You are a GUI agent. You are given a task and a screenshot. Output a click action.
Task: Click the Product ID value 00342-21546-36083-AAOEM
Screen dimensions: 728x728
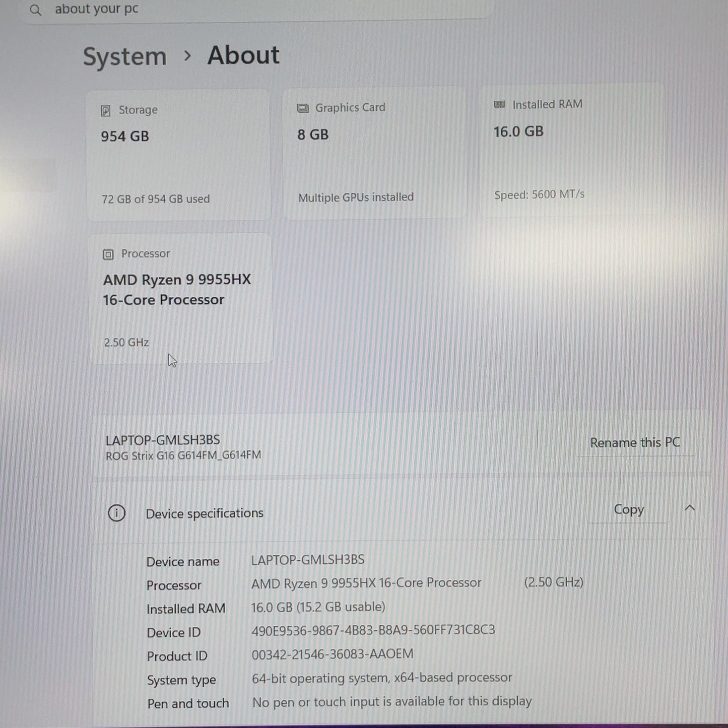(333, 654)
